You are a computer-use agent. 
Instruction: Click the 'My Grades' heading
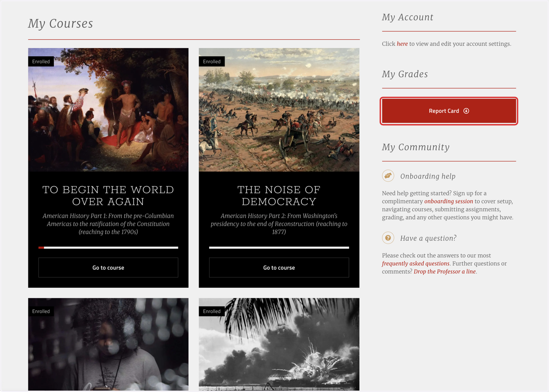405,74
